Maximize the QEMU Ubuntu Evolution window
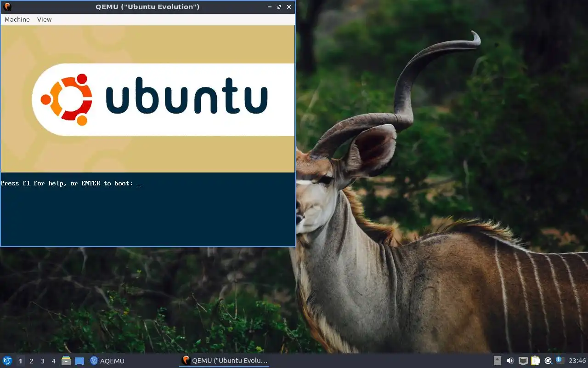The height and width of the screenshot is (368, 588). pyautogui.click(x=279, y=7)
